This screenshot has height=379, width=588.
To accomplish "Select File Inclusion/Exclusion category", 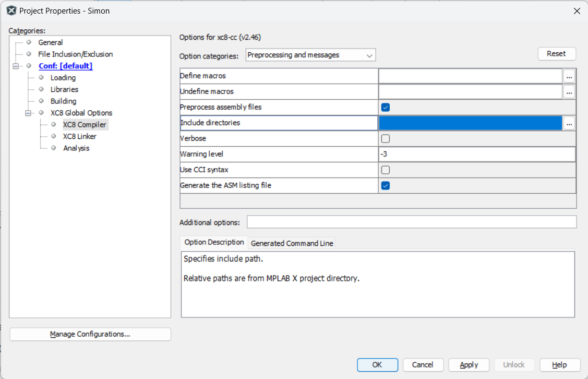I will pos(75,54).
